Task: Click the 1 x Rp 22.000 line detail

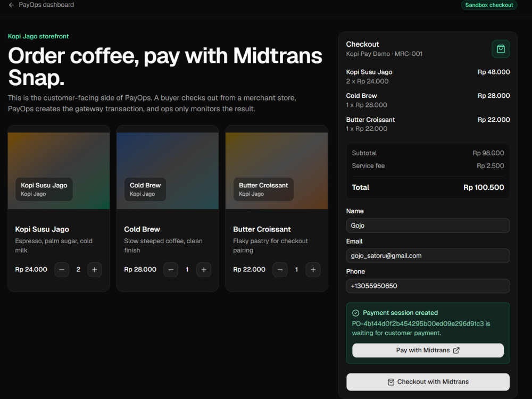Action: pyautogui.click(x=367, y=129)
